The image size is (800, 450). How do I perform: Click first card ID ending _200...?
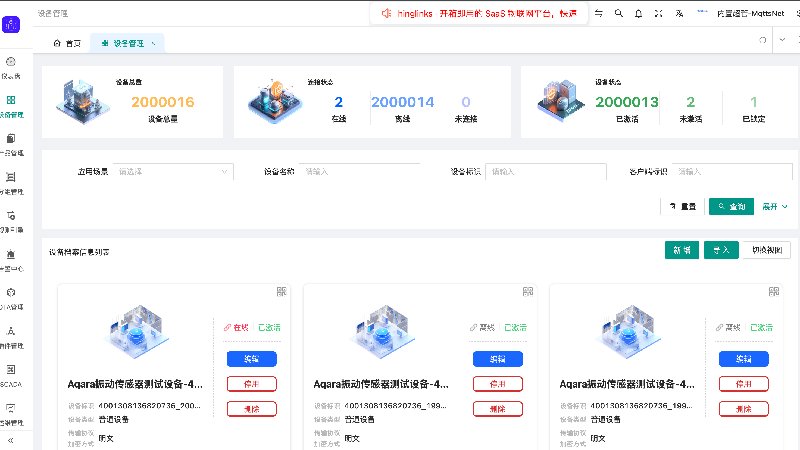149,406
